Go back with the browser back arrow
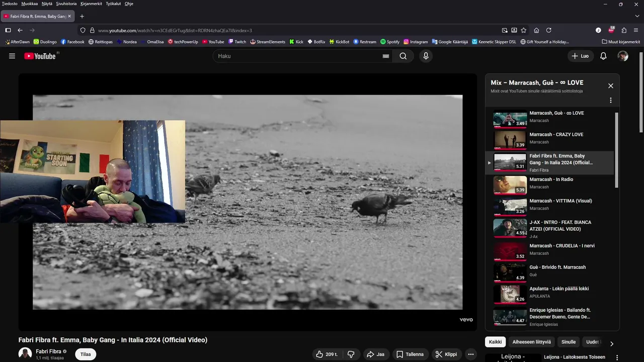644x362 pixels. (x=20, y=30)
